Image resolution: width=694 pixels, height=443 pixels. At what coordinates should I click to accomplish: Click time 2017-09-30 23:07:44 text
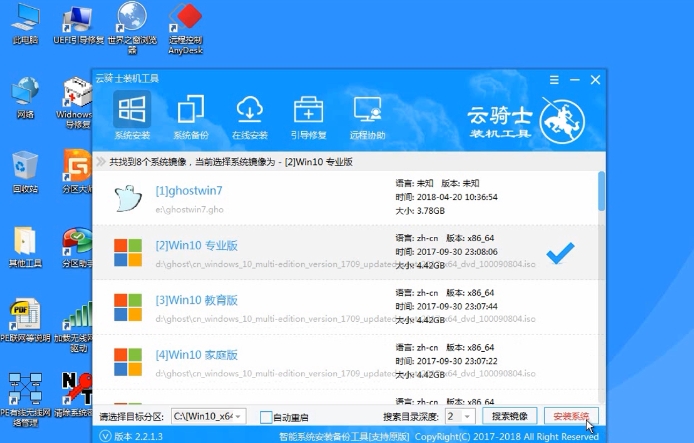447,306
